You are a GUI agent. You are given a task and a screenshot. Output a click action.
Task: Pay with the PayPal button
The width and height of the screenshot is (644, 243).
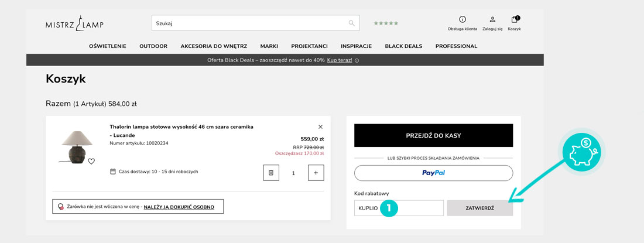click(x=433, y=173)
